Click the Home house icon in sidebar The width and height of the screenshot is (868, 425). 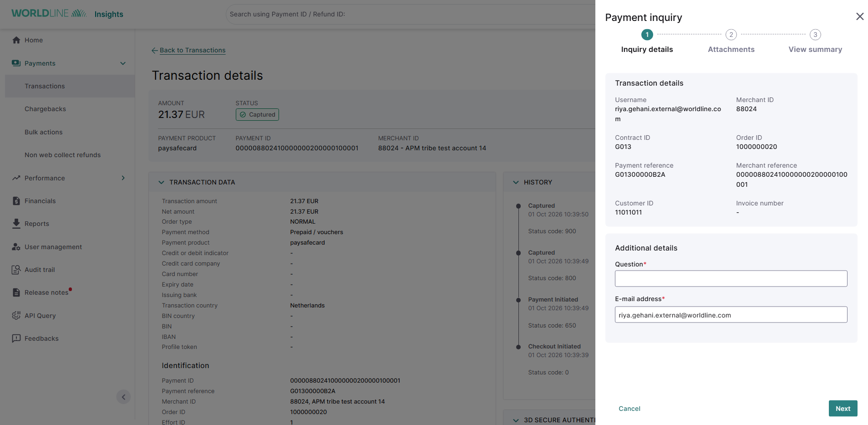pos(16,40)
